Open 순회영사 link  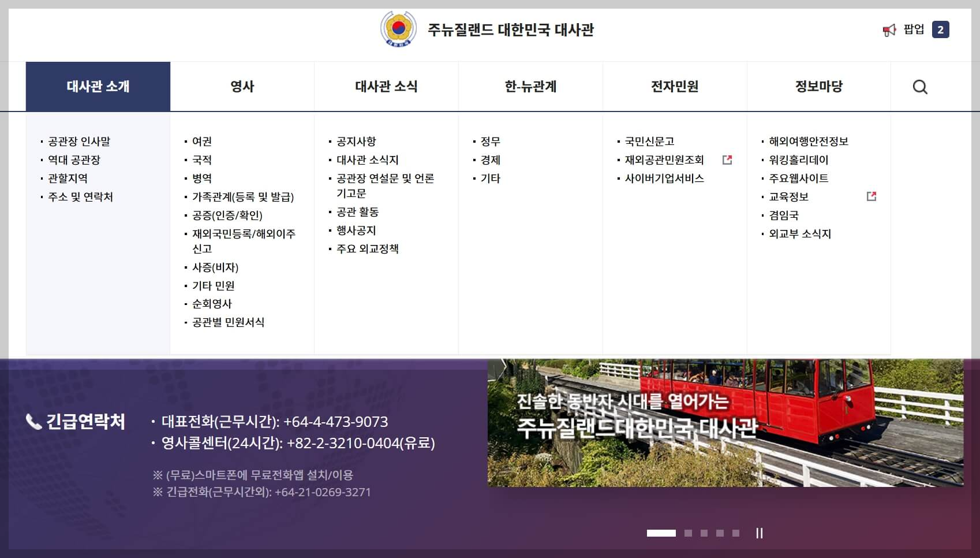(x=212, y=304)
